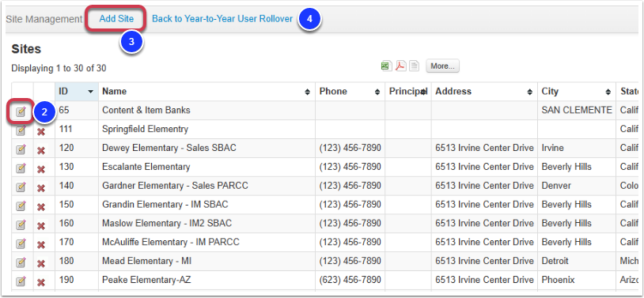Click the site name Peake Elementary-AZ
Screen dimensions: 644x298
146,281
